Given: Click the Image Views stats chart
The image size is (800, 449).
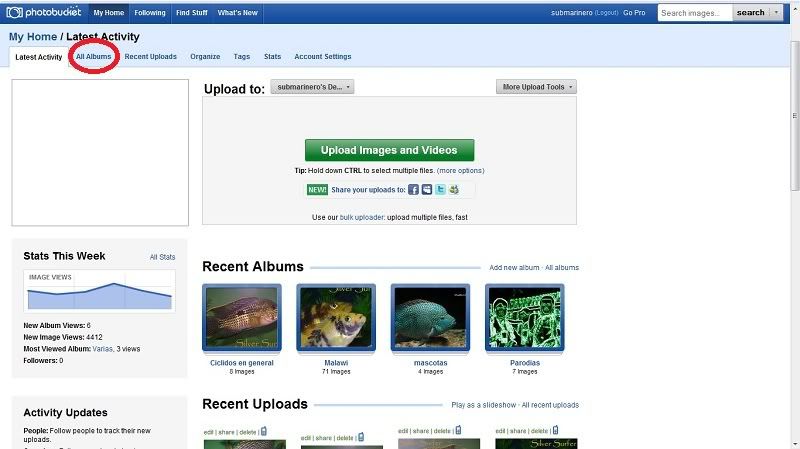Looking at the screenshot, I should (x=99, y=291).
